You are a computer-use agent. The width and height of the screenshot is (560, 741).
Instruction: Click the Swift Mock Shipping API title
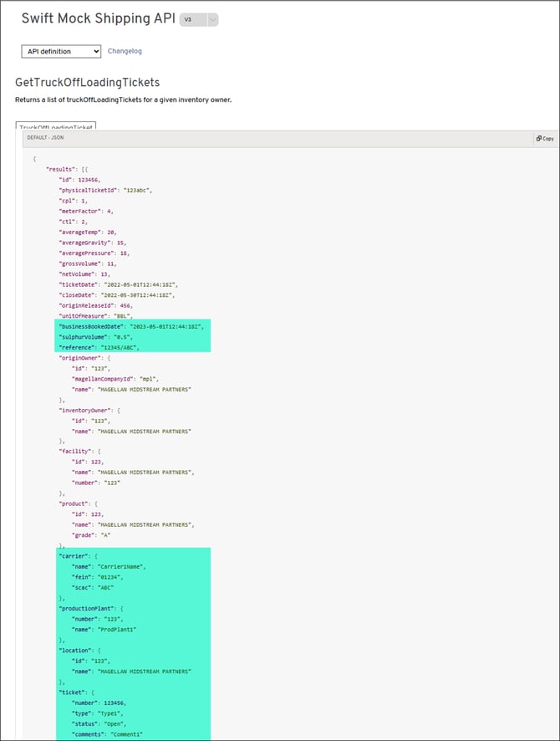coord(98,18)
